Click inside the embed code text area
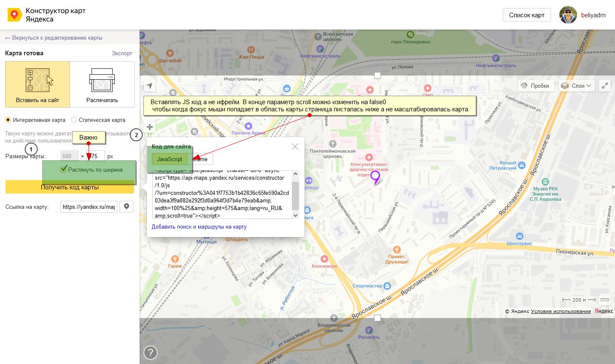 [x=222, y=194]
